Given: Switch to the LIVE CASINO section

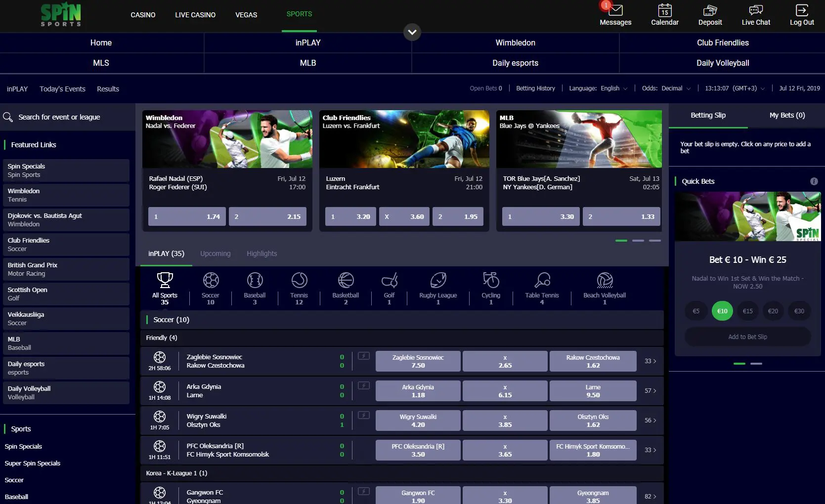Looking at the screenshot, I should [x=195, y=15].
